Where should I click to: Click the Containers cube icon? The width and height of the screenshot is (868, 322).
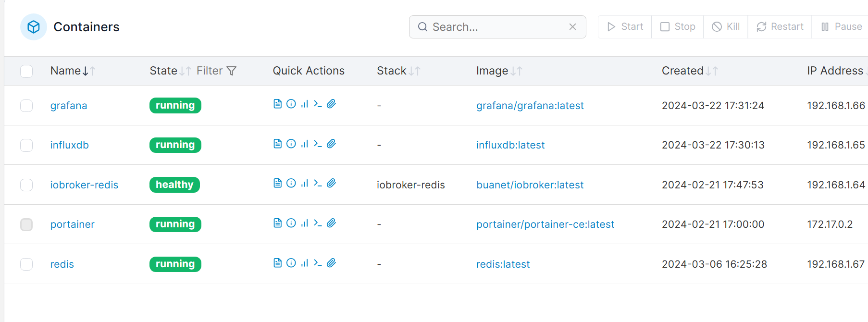(34, 27)
